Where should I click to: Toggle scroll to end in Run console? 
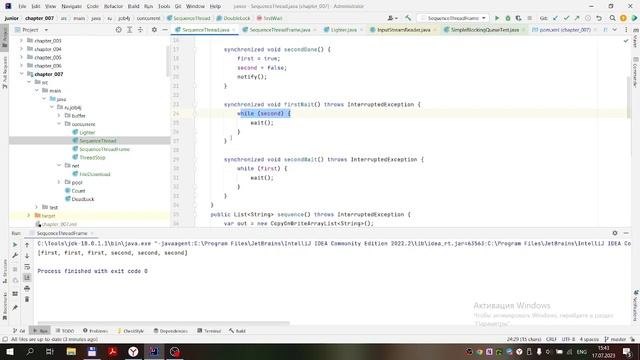point(27,278)
